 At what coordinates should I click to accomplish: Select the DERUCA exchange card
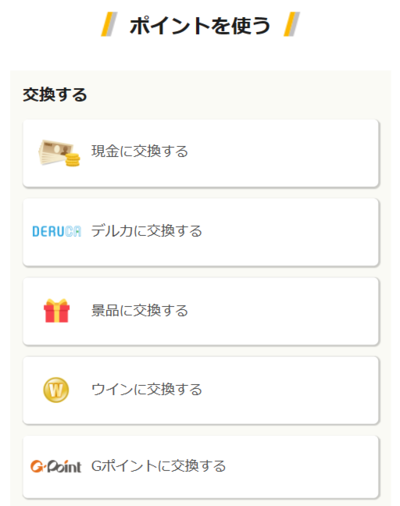(201, 232)
